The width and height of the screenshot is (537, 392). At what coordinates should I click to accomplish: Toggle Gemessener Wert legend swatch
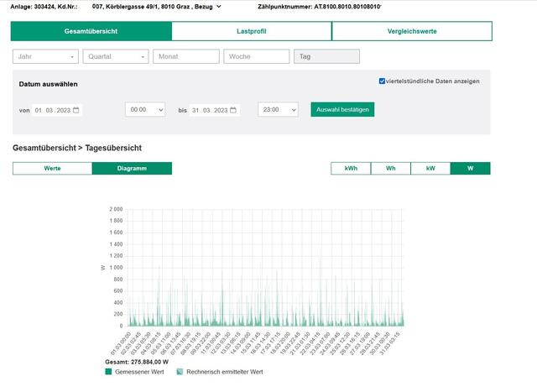(x=108, y=372)
